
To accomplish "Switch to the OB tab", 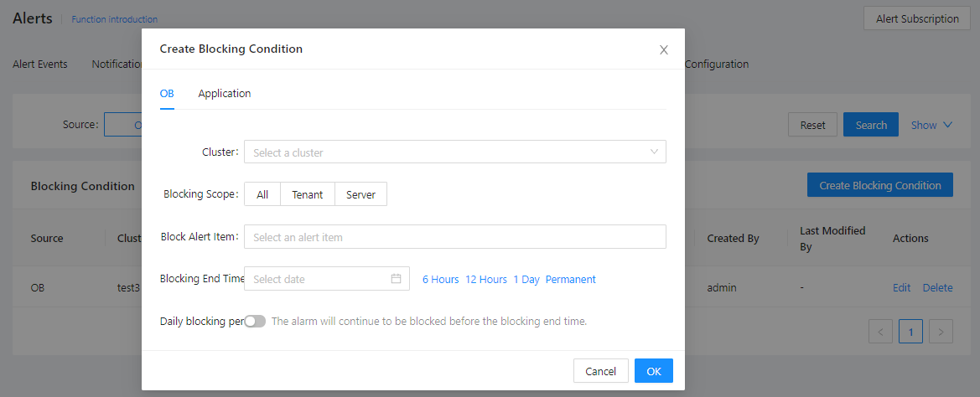I will tap(167, 93).
